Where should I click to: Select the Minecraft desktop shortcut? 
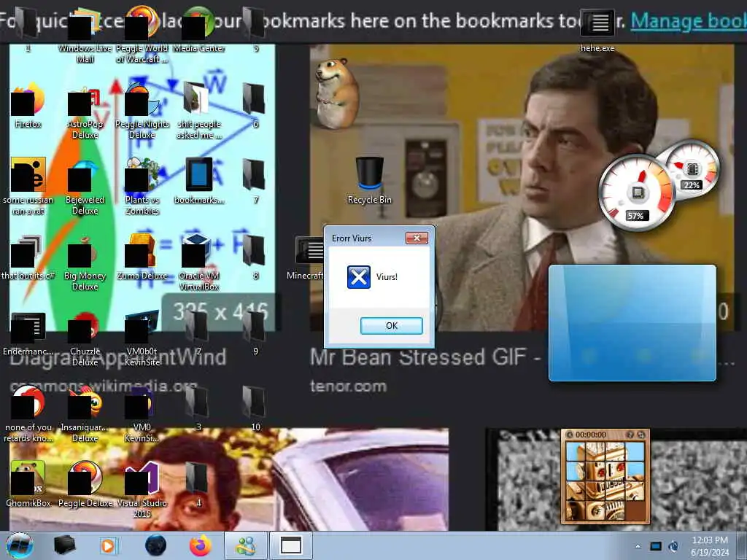click(306, 257)
